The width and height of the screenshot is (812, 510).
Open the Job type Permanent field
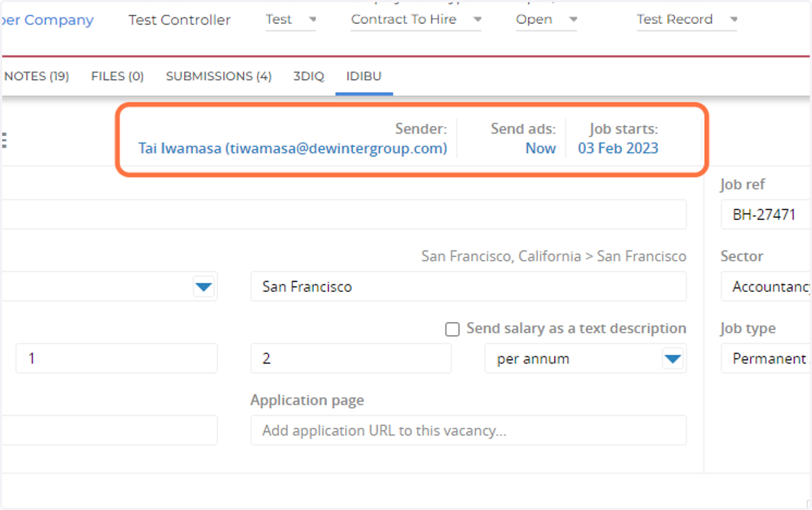pos(766,358)
